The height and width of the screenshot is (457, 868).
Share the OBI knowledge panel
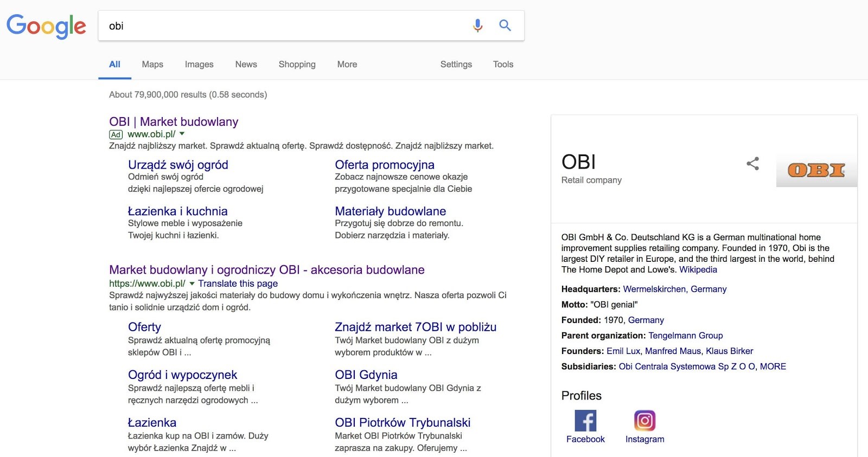click(752, 164)
